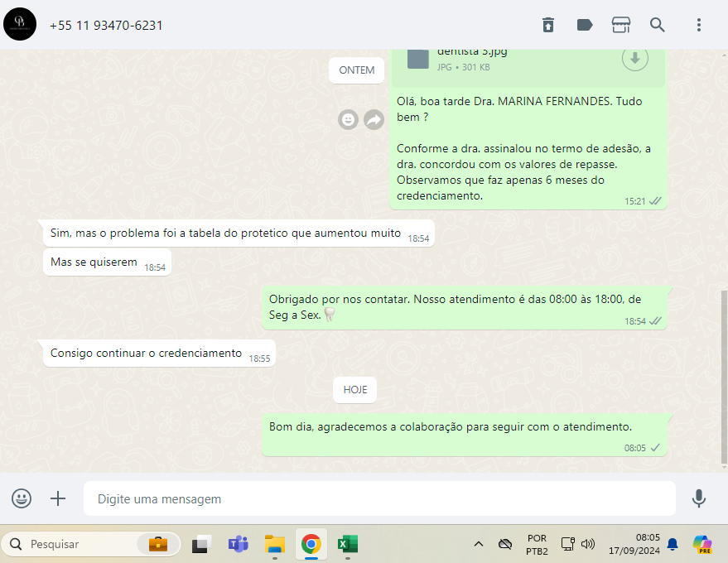Change the POR PTB2 keyboard language
This screenshot has height=563, width=728.
[537, 545]
